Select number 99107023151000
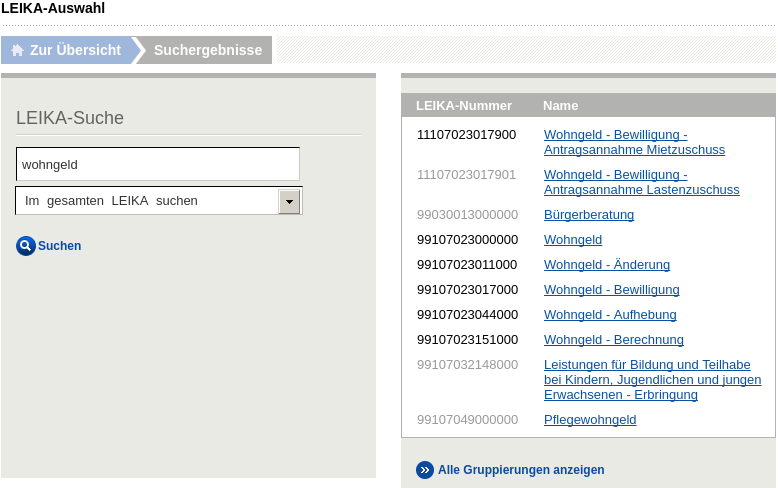 [x=467, y=340]
